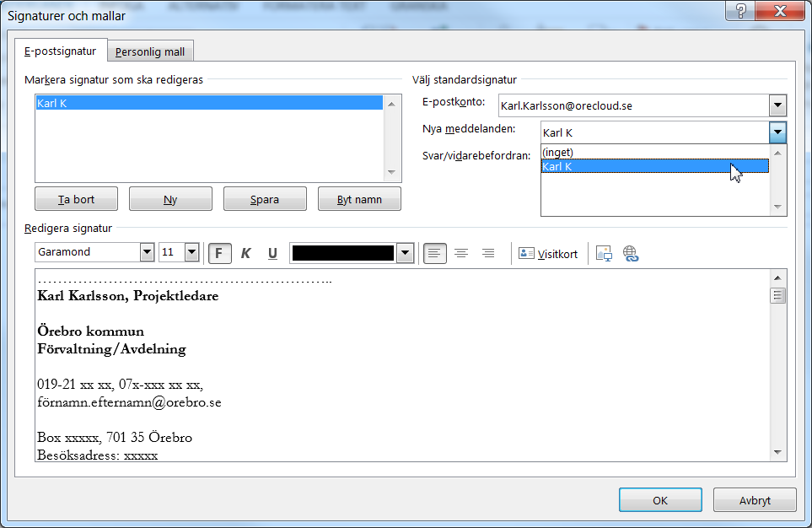The image size is (812, 528).
Task: Click the dropdown list scroll up arrow
Action: 777,153
